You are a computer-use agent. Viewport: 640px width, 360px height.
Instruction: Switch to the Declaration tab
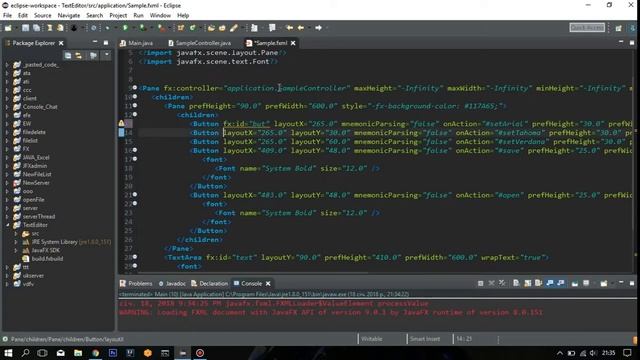click(209, 283)
